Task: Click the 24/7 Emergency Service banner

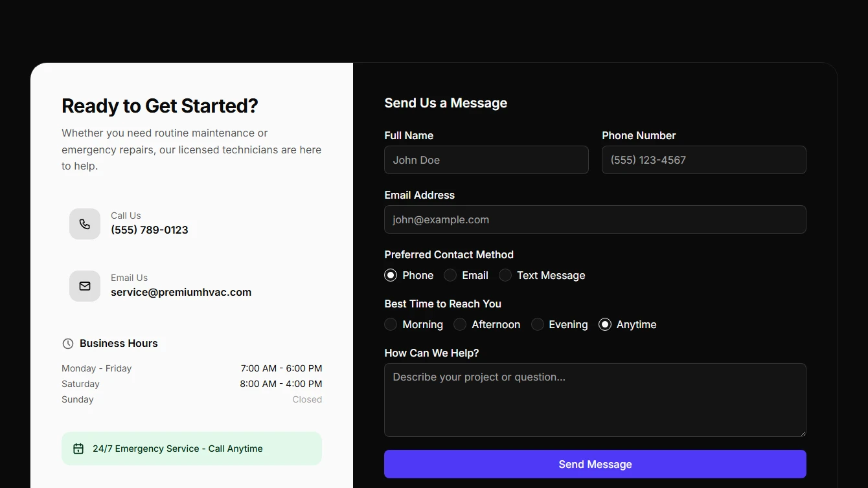Action: coord(192,449)
